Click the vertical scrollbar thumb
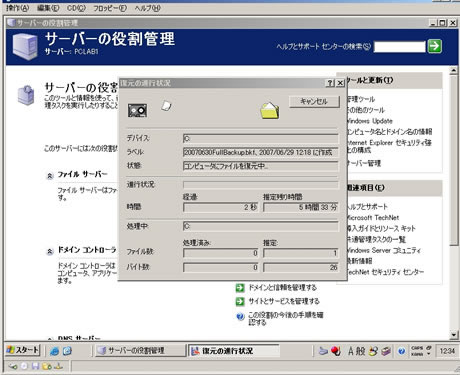This screenshot has width=460, height=375. [x=453, y=161]
